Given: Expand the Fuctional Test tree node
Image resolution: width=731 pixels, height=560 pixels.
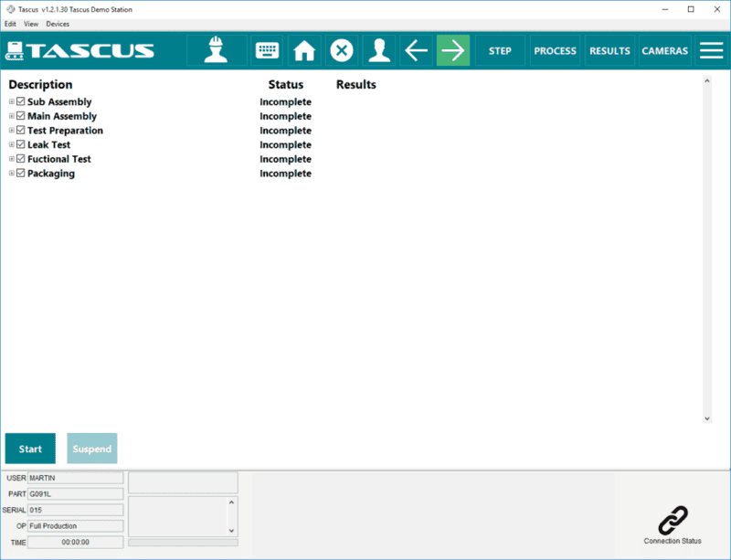Looking at the screenshot, I should [12, 159].
